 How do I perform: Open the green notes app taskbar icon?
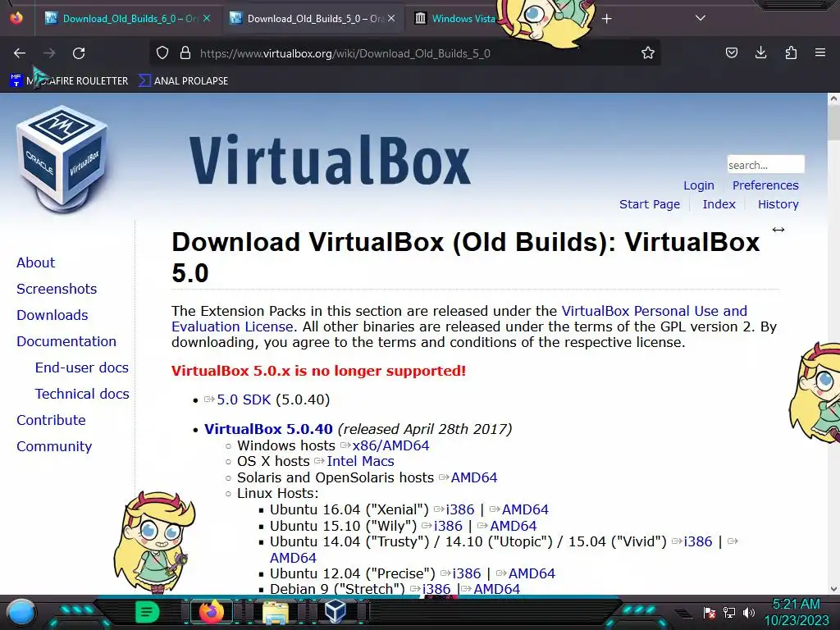pos(147,612)
